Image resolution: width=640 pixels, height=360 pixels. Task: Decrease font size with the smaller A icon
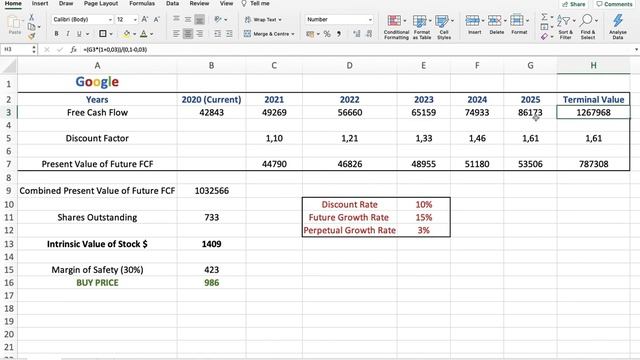coord(157,19)
